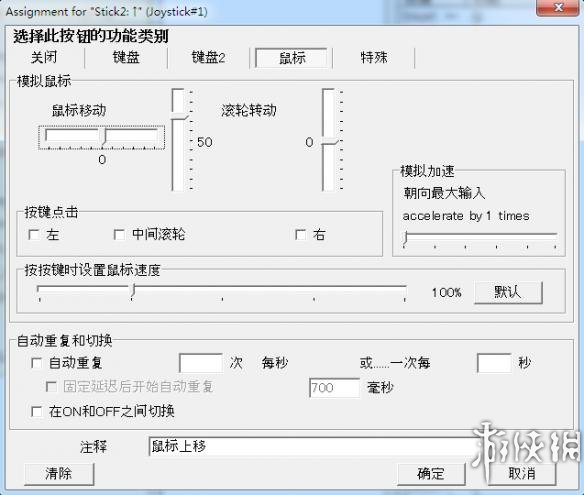The image size is (584, 495).
Task: Click the 100% speed value text
Action: coord(446,293)
